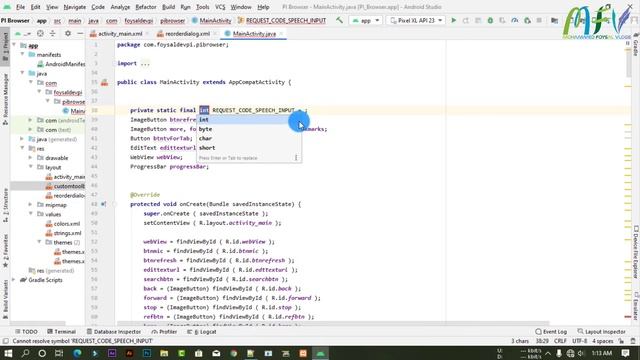Select 'byte' in the completion popup
Screen dimensions: 640x360
click(x=249, y=129)
